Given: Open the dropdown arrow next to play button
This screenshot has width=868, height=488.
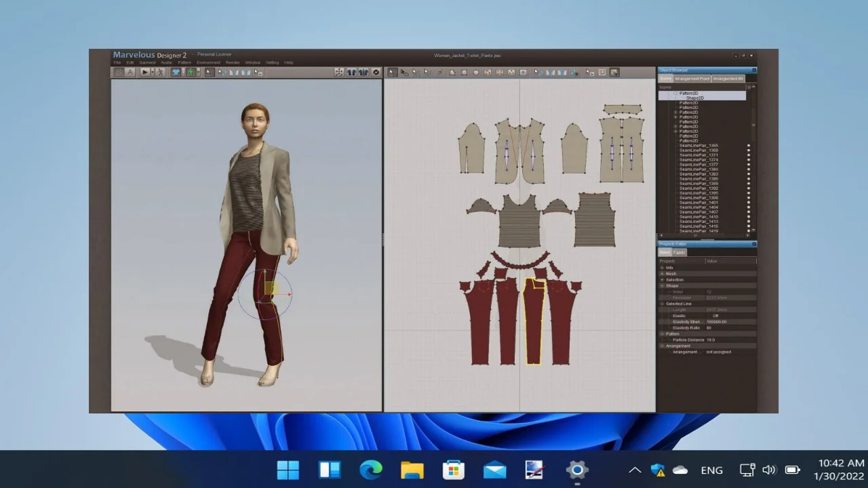Looking at the screenshot, I should pos(153,72).
